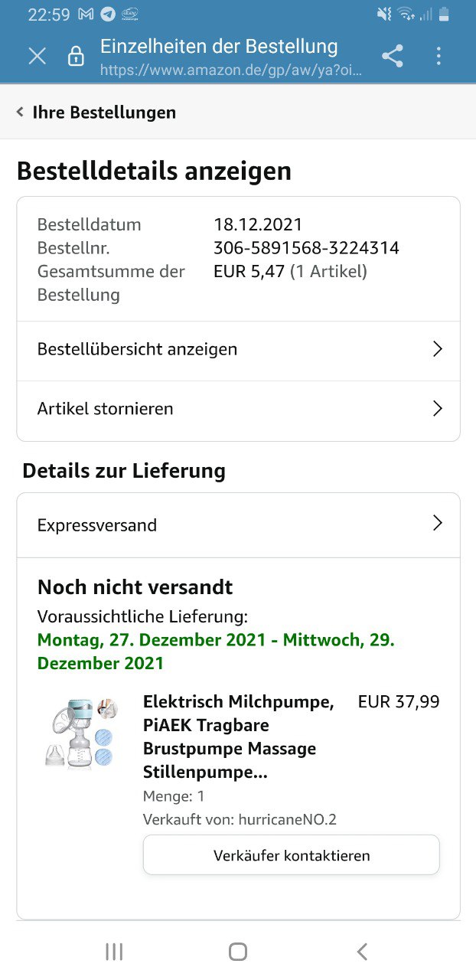Tap the breast pump product thumbnail
Image resolution: width=476 pixels, height=980 pixels.
pos(80,733)
